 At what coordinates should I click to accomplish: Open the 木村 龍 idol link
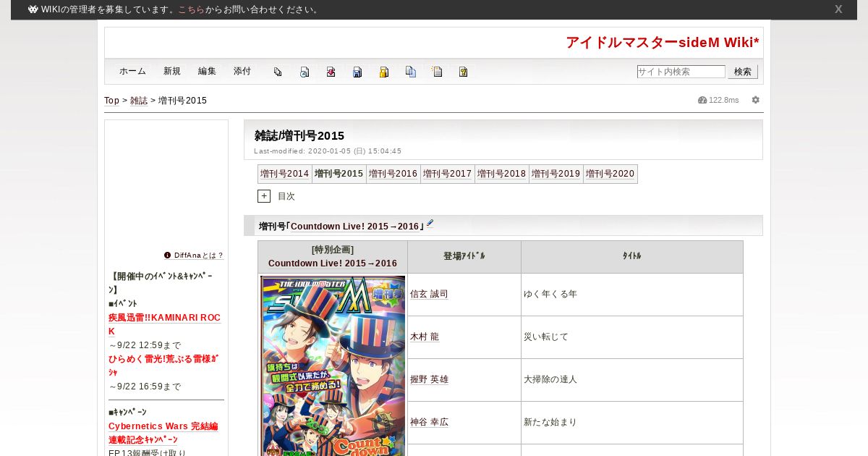pyautogui.click(x=425, y=337)
